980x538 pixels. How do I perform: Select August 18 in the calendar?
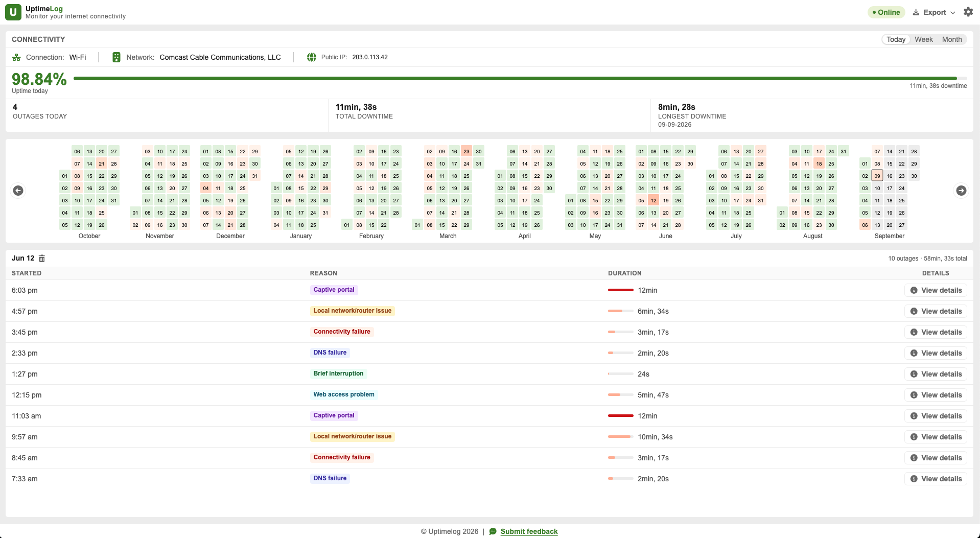point(819,164)
